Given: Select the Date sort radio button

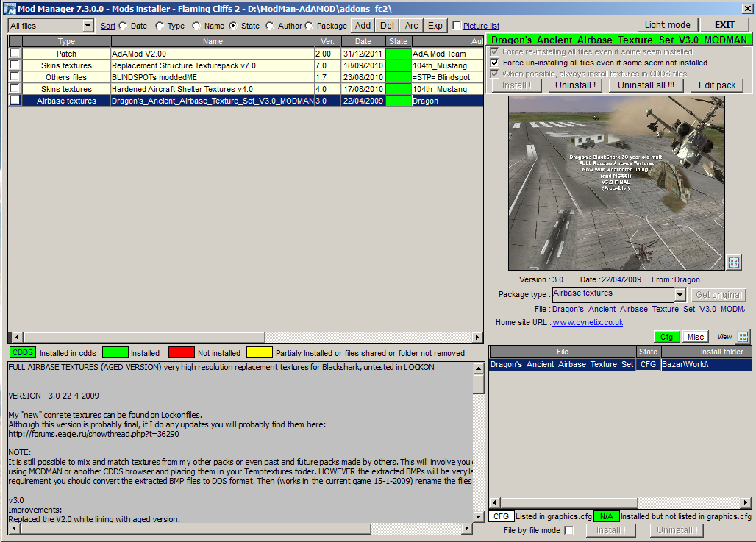Looking at the screenshot, I should click(x=123, y=26).
